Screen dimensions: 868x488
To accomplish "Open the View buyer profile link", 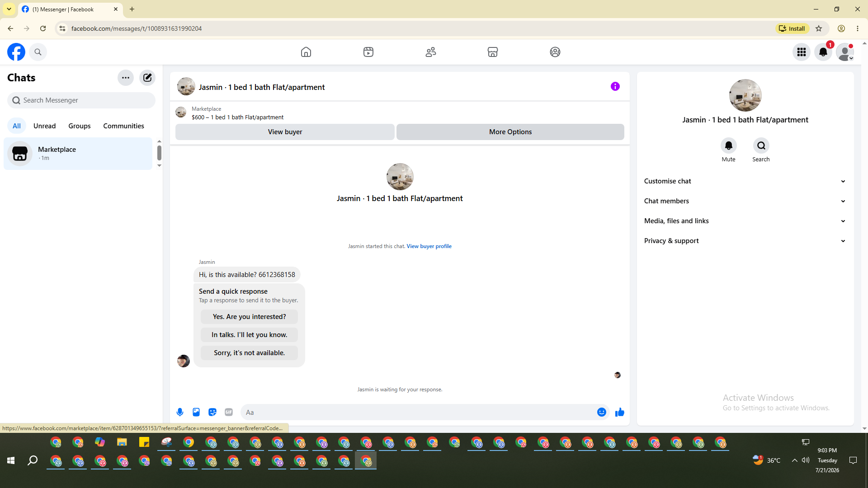I will (x=429, y=246).
